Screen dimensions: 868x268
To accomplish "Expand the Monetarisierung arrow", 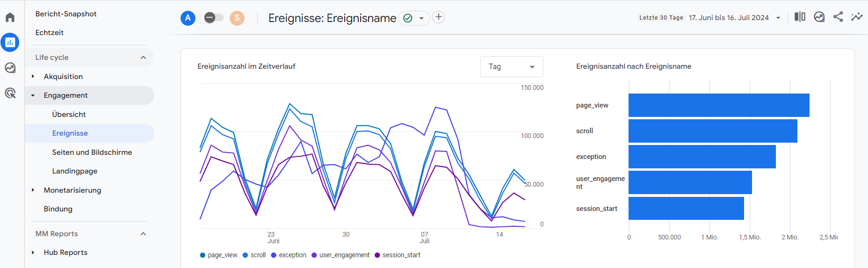I will pos(33,190).
